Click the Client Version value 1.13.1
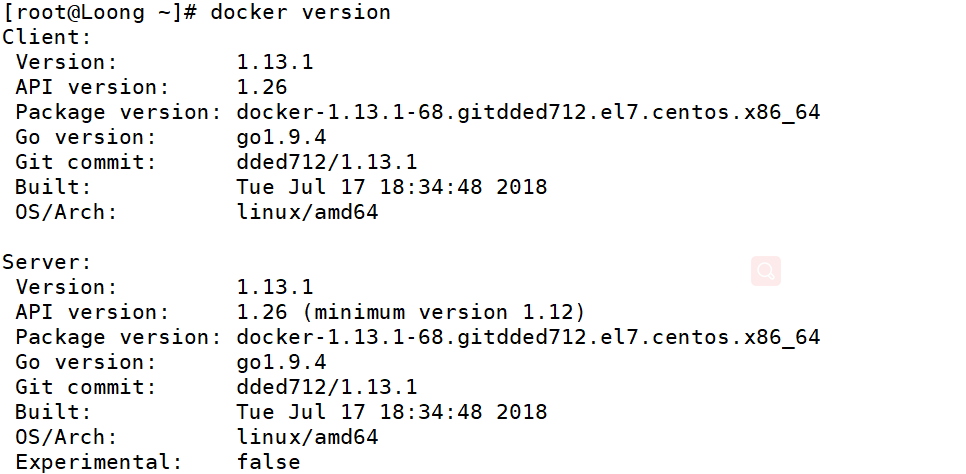 [275, 62]
